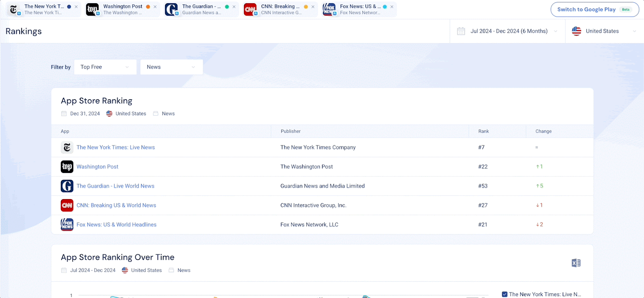Viewport: 644px width, 298px height.
Task: Click the Guardian app icon in the top chip
Action: [171, 10]
